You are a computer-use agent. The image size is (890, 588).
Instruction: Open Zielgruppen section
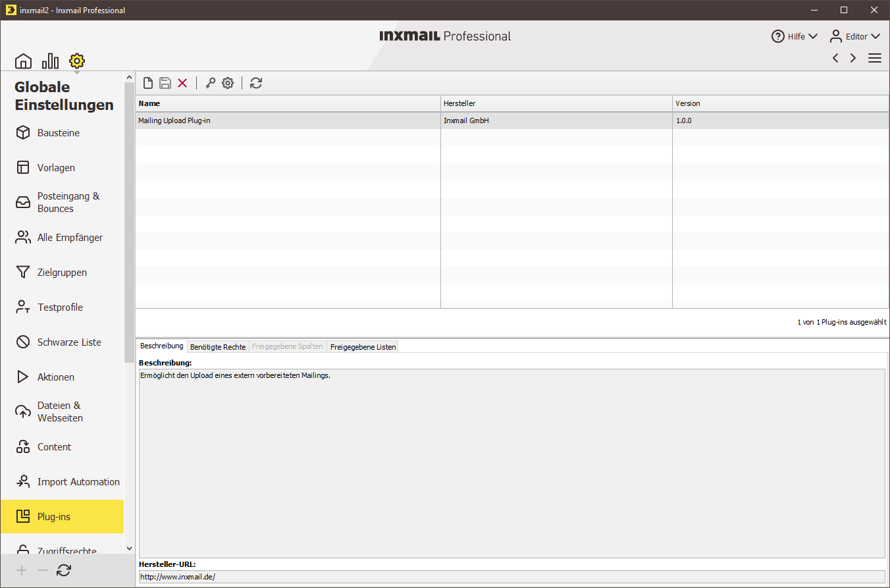pos(63,273)
